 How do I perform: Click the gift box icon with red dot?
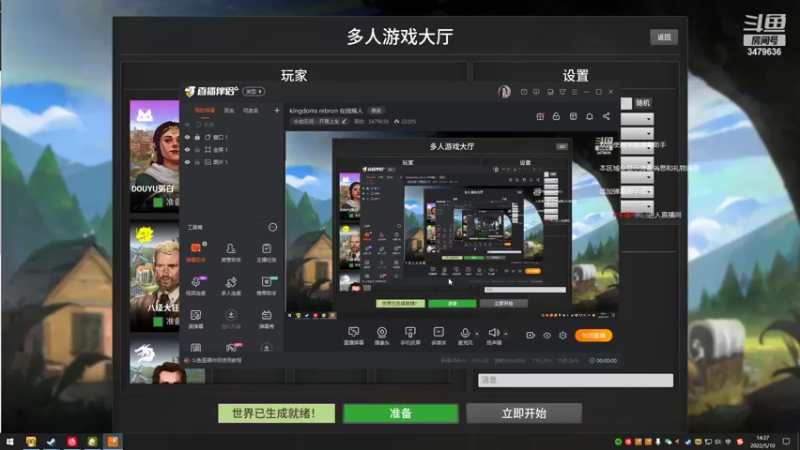coord(540,116)
